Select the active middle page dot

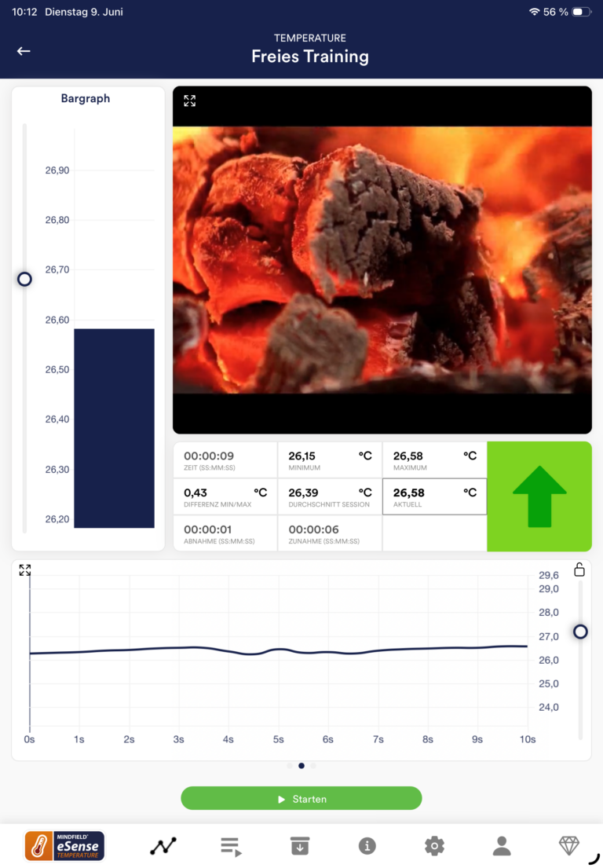click(x=301, y=766)
